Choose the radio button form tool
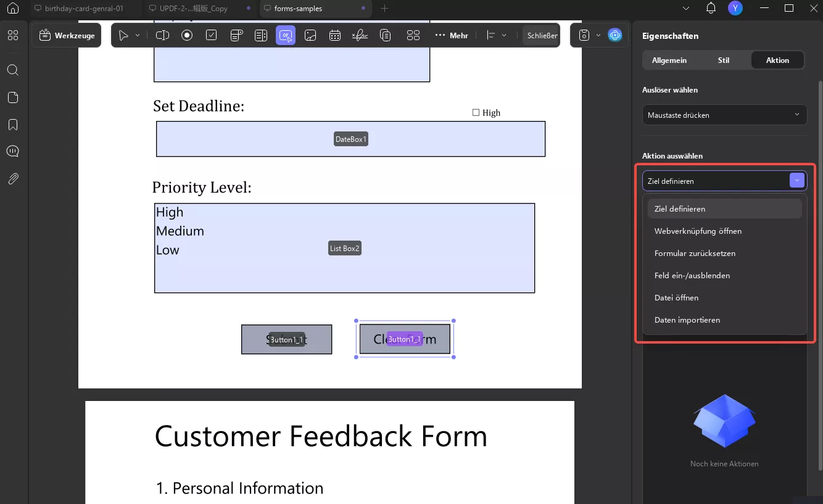The height and width of the screenshot is (504, 823). [187, 35]
